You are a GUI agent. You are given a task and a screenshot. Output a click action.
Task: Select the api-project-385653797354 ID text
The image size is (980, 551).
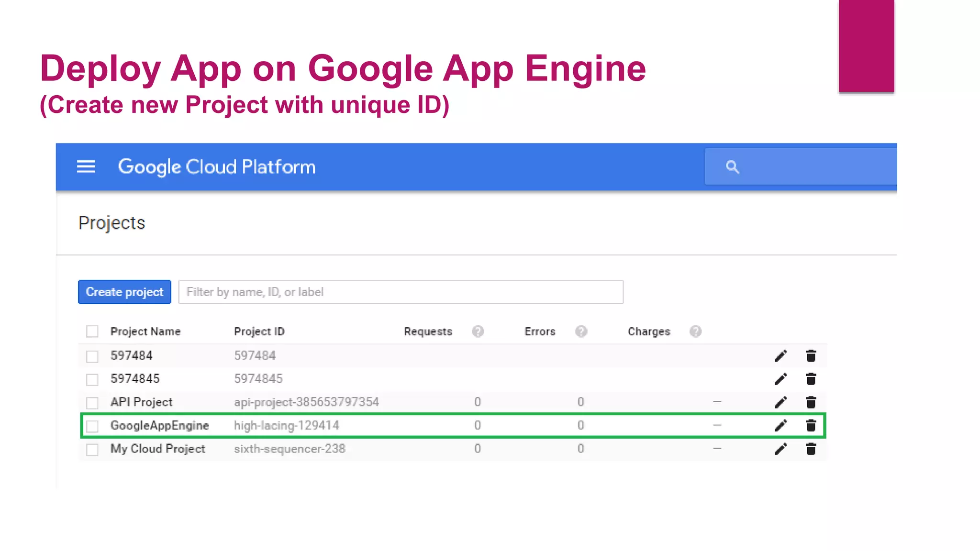(x=306, y=402)
